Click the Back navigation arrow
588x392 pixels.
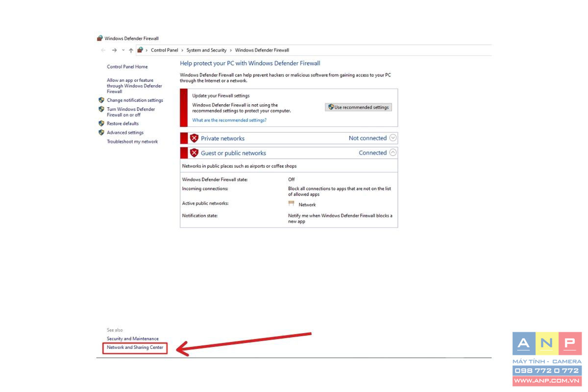[103, 50]
